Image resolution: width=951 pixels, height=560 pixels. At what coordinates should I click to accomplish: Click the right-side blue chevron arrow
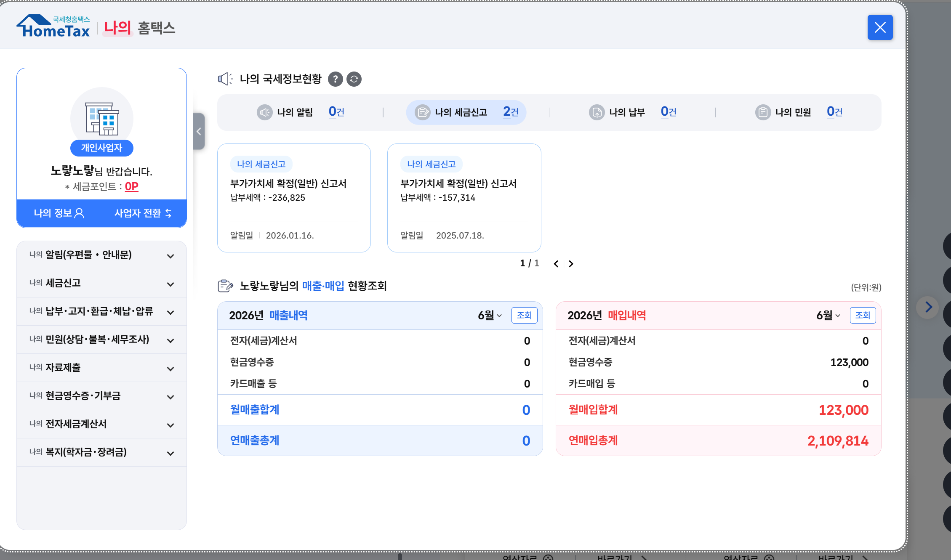928,308
